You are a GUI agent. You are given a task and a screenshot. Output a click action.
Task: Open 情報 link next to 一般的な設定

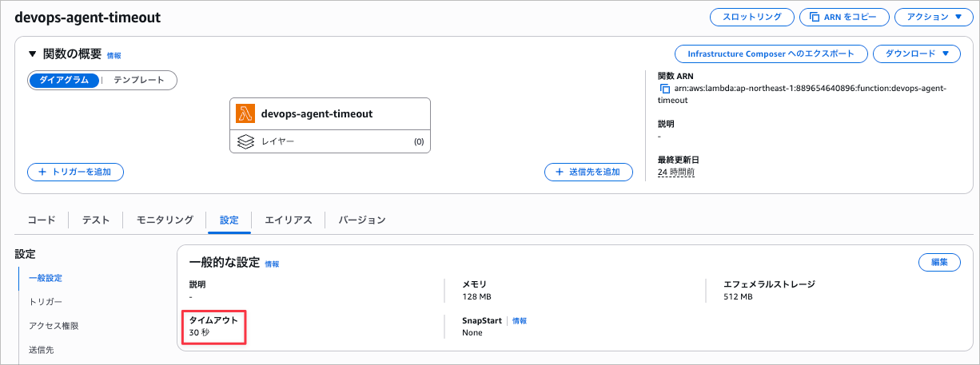[272, 264]
